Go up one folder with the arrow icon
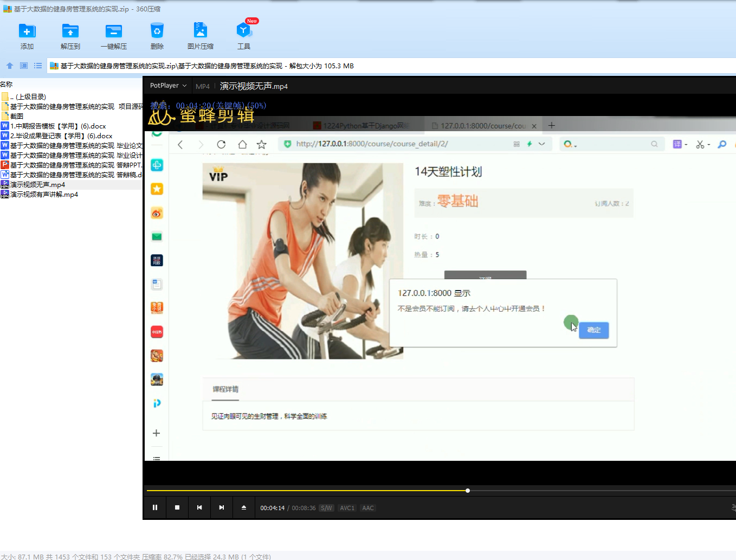 (10, 66)
